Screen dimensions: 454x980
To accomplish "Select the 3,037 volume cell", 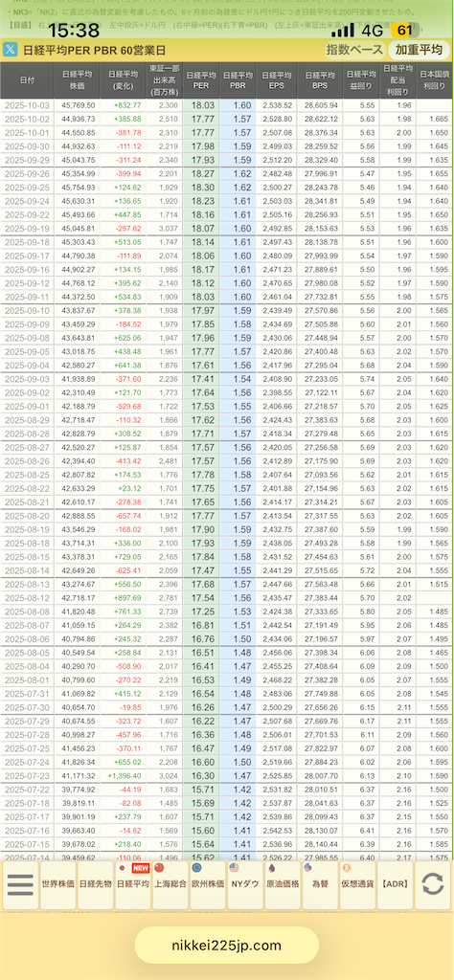I will point(164,228).
